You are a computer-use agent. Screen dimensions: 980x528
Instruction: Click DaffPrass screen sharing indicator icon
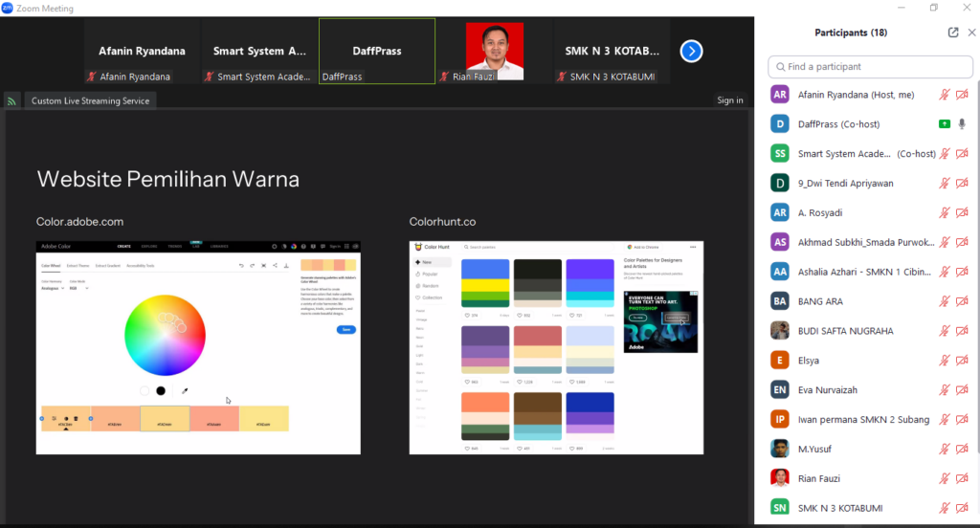click(945, 124)
